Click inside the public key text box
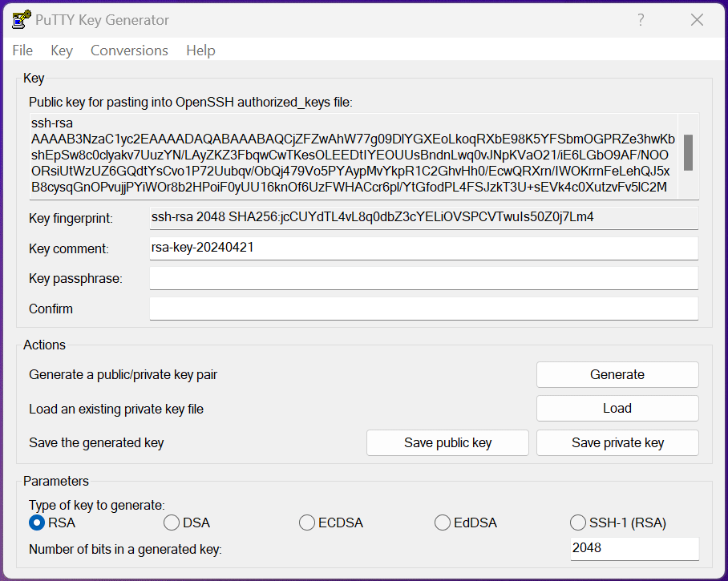 pyautogui.click(x=353, y=156)
